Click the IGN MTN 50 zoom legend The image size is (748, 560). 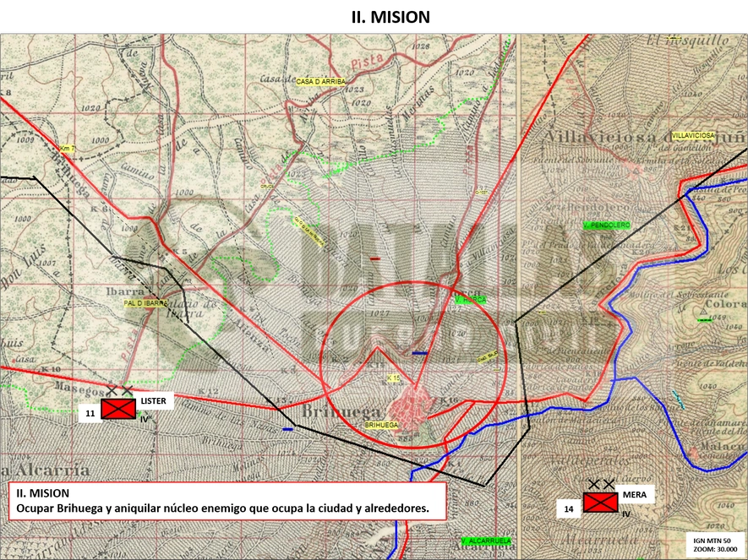(x=712, y=545)
